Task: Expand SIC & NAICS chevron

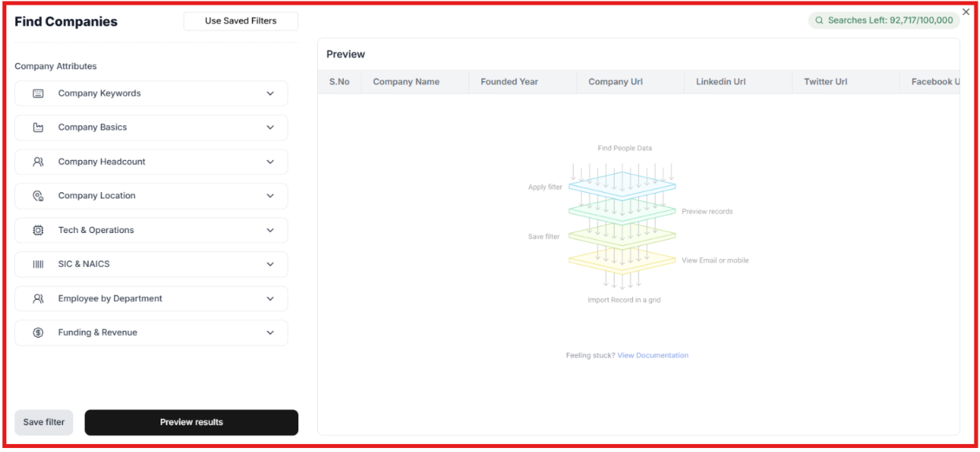Action: tap(270, 265)
